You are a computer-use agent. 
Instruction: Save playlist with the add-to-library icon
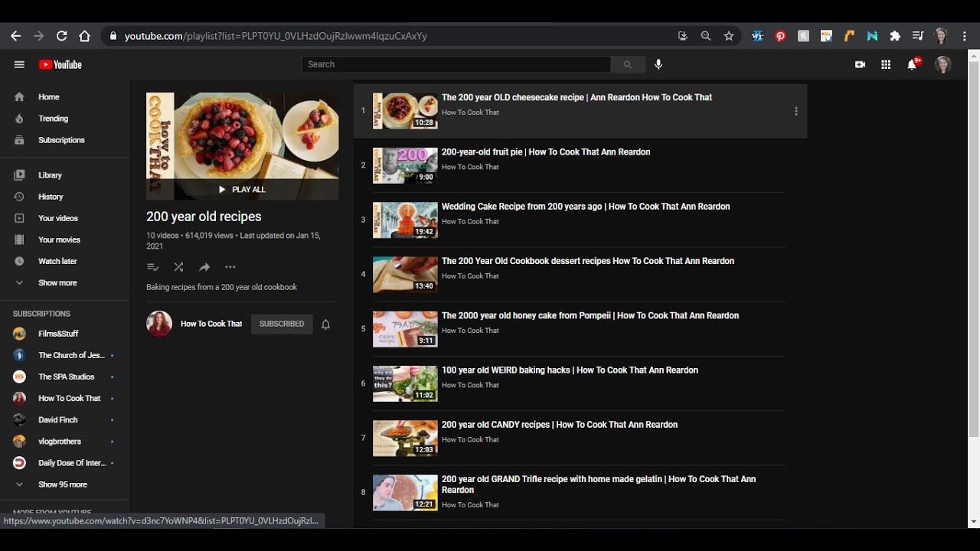152,267
